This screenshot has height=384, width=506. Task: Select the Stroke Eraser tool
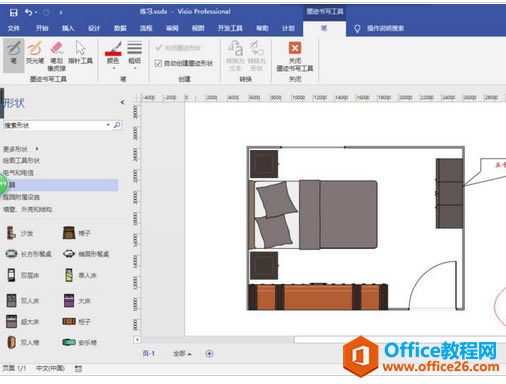point(57,56)
